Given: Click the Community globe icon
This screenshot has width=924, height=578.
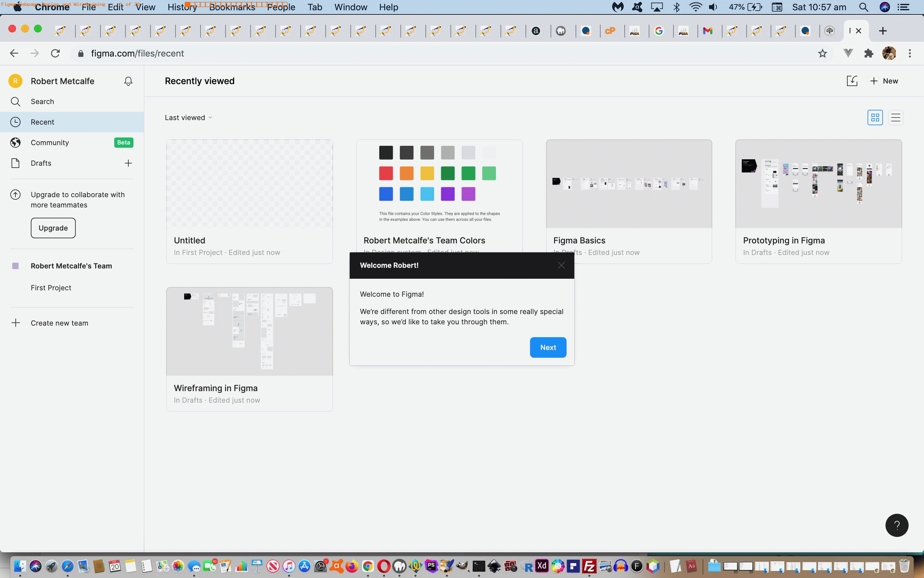Looking at the screenshot, I should click(x=15, y=143).
